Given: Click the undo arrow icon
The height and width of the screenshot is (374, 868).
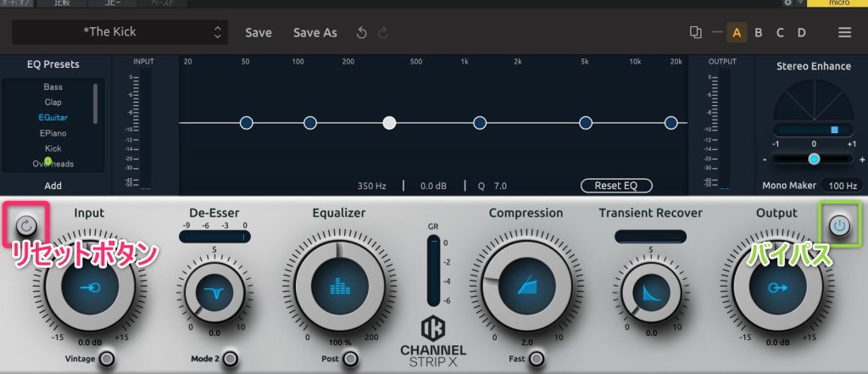Looking at the screenshot, I should click(x=362, y=33).
